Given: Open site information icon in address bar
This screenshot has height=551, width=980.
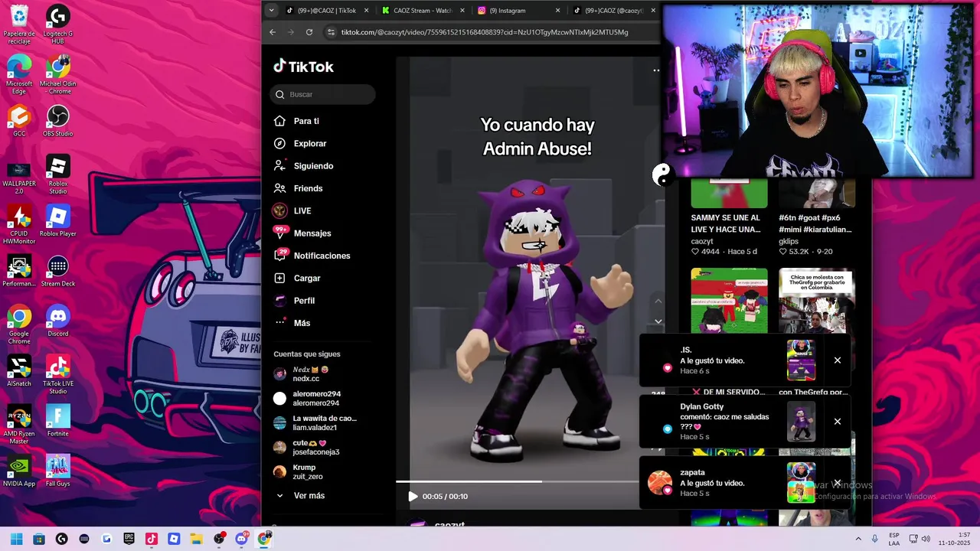Looking at the screenshot, I should tap(331, 32).
